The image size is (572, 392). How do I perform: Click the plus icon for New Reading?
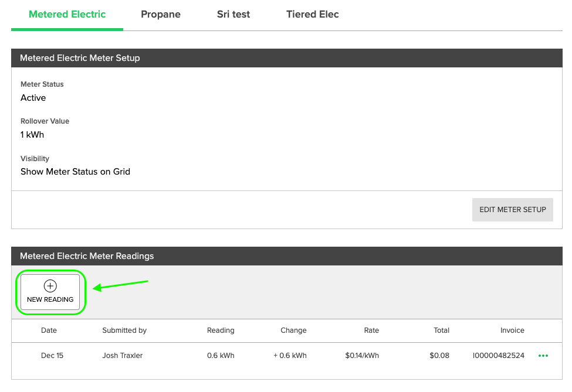coord(50,286)
